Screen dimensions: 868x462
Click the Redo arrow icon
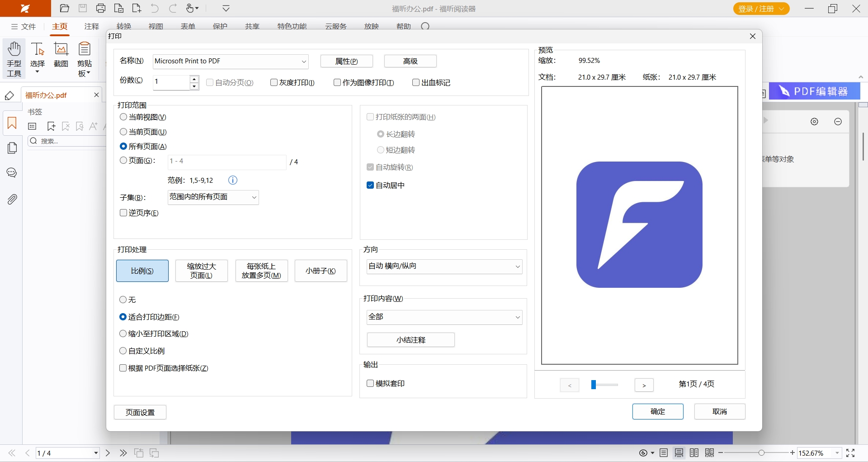[173, 8]
